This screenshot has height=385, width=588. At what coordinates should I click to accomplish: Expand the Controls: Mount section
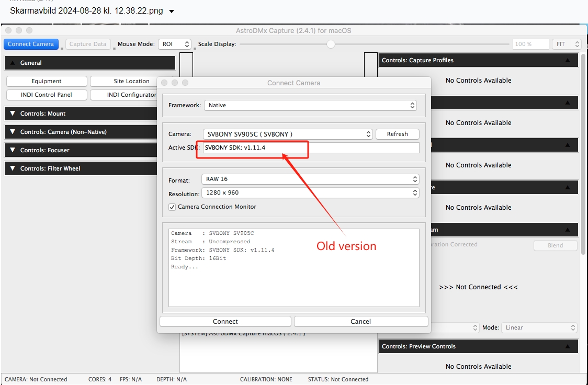(13, 114)
